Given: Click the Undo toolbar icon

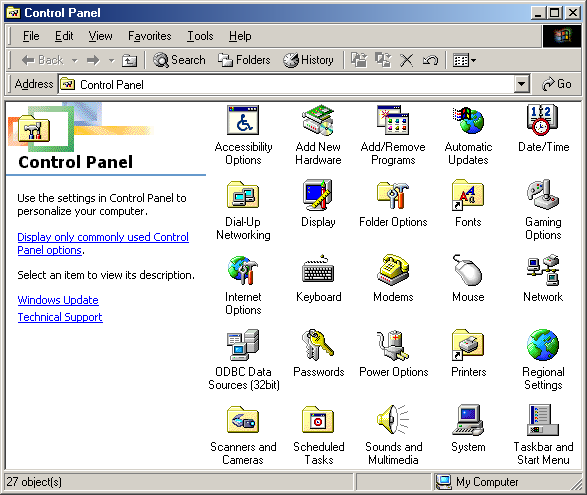Looking at the screenshot, I should point(430,60).
